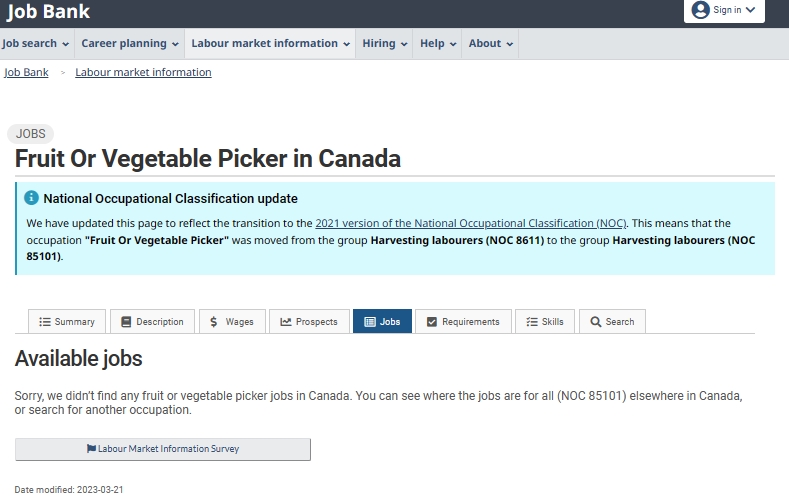Click the magnifying glass Search tab icon

[596, 322]
